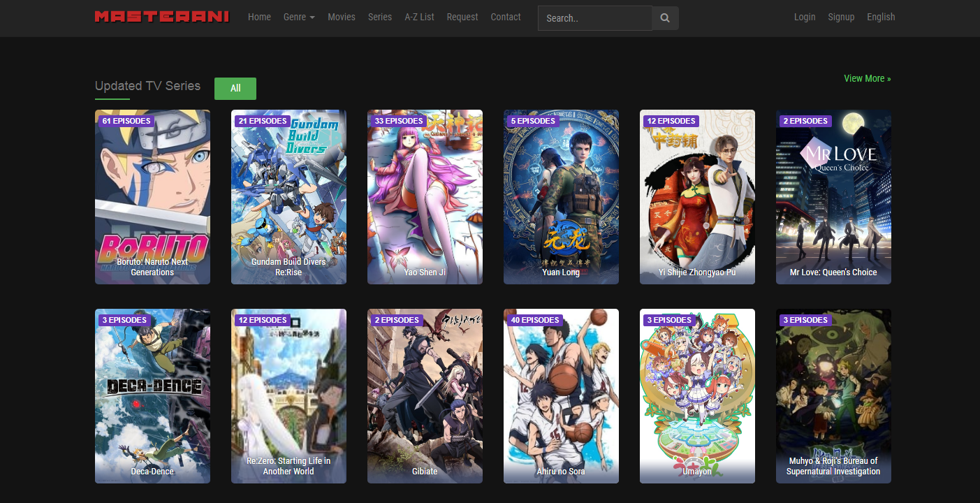Click the 12 Episodes badge on Re:Zero
This screenshot has height=503, width=980.
[x=263, y=320]
